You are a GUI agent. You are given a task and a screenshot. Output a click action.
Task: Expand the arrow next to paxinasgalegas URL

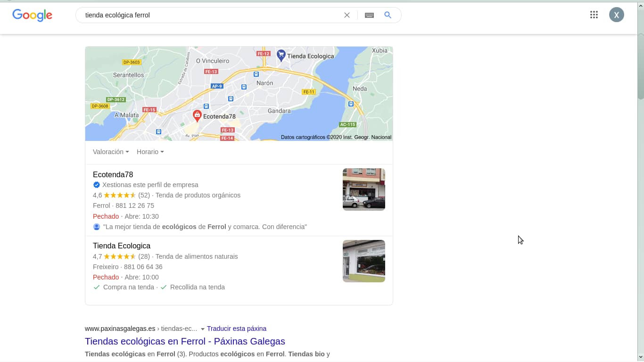(x=203, y=329)
